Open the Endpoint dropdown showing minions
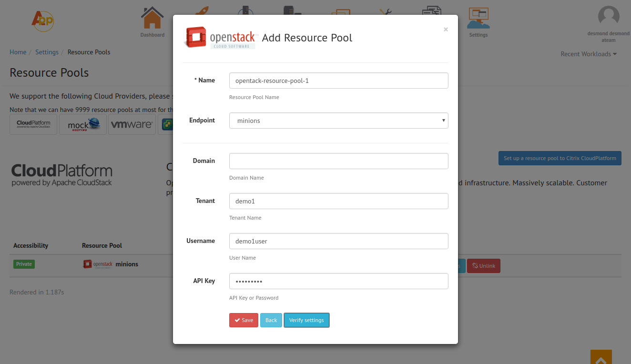The image size is (631, 364). pyautogui.click(x=339, y=121)
